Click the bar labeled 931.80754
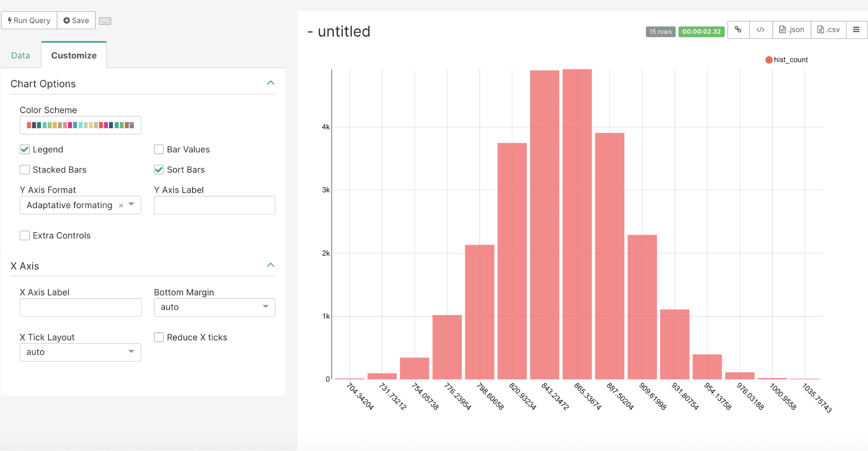868x451 pixels. coord(675,345)
